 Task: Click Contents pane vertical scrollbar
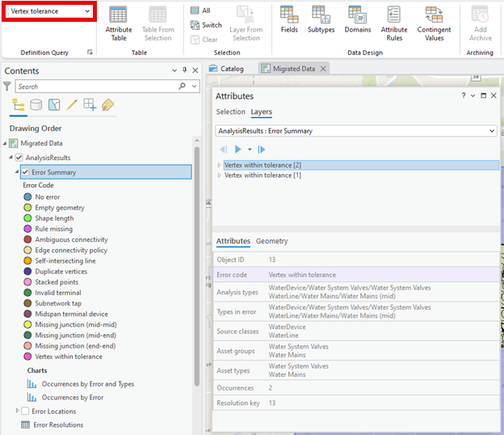(197, 265)
